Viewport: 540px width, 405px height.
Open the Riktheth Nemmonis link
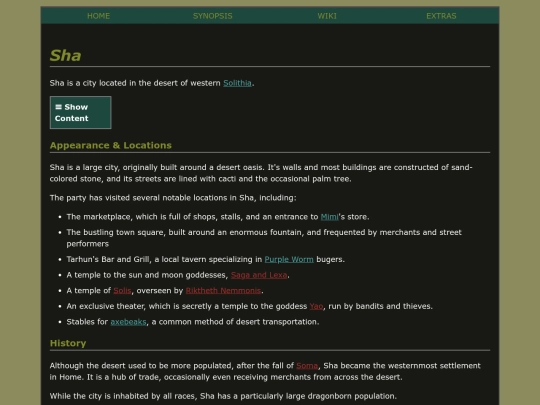(x=223, y=290)
